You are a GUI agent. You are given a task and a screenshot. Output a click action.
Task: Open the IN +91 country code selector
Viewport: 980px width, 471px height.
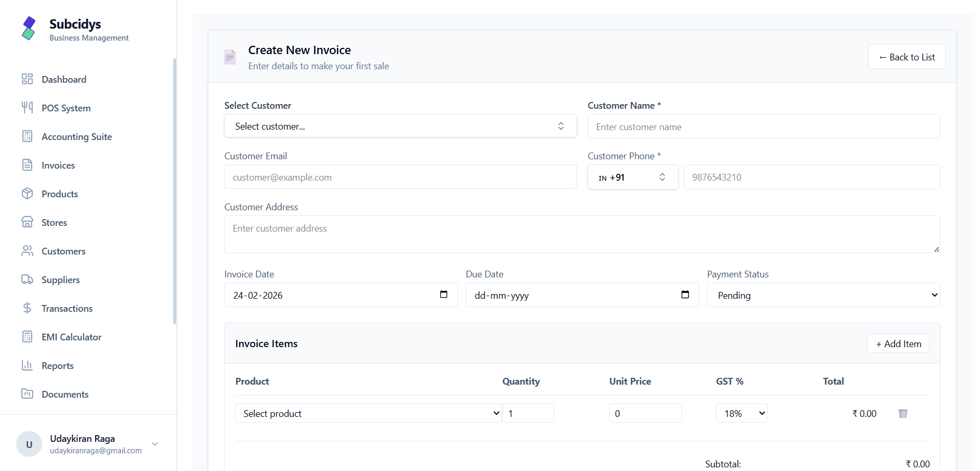pos(633,177)
